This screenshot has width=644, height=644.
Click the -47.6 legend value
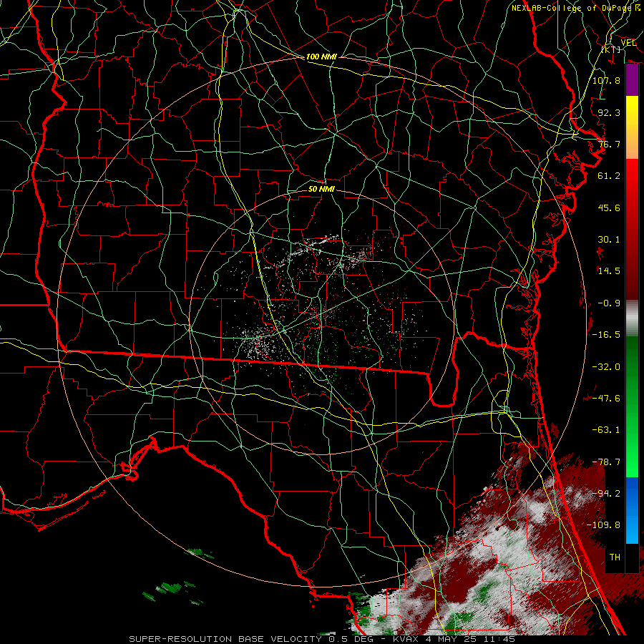coord(606,398)
